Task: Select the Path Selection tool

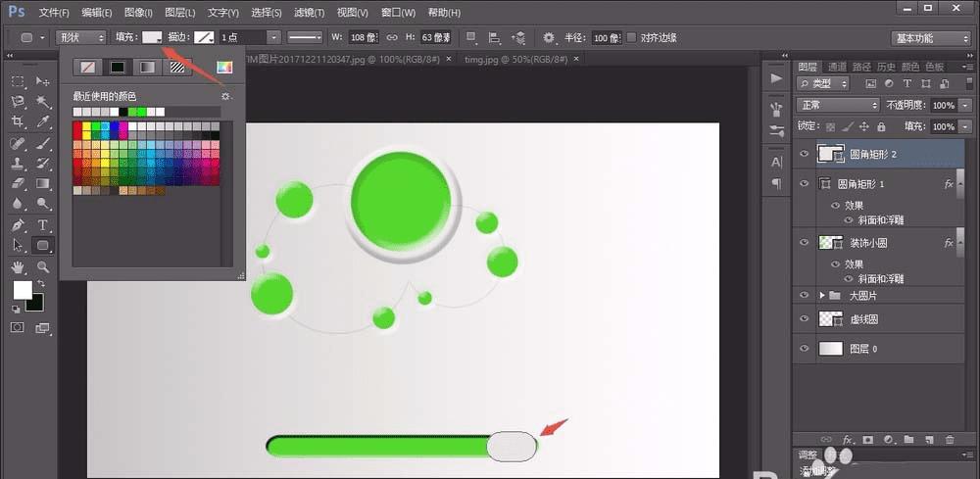Action: coord(18,246)
